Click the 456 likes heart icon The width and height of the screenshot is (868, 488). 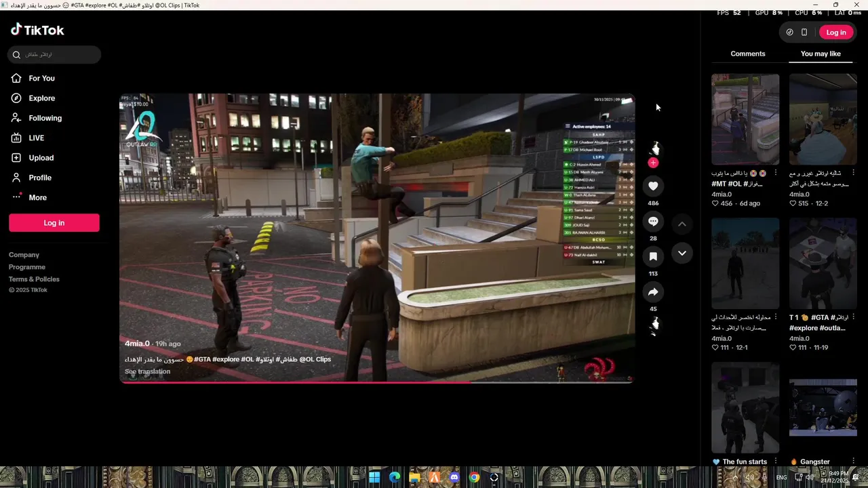coord(715,203)
